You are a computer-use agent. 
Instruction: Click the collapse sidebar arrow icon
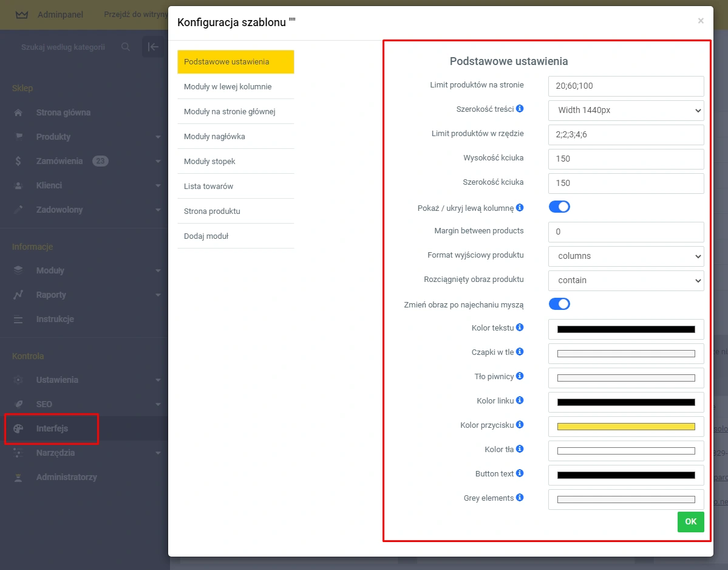click(x=153, y=47)
